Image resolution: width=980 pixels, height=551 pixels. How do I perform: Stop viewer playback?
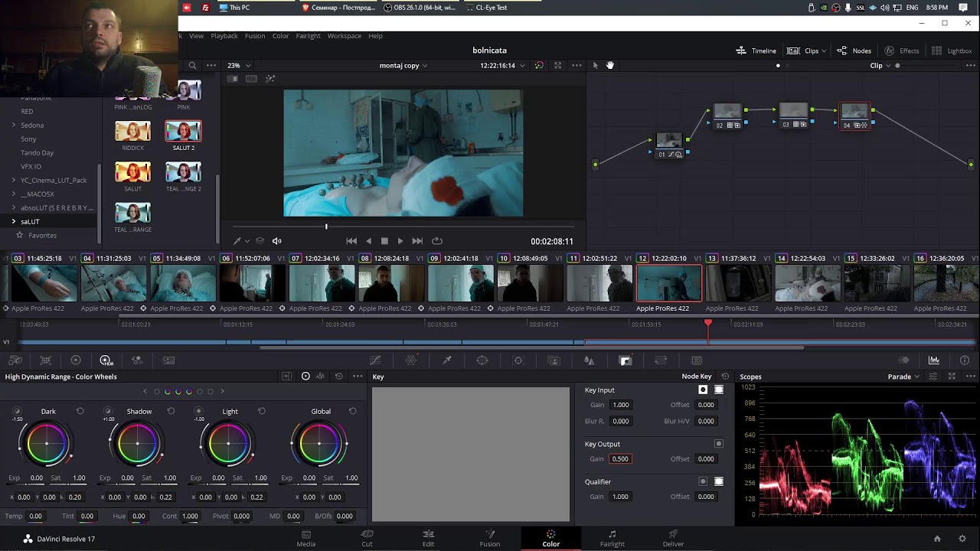384,241
